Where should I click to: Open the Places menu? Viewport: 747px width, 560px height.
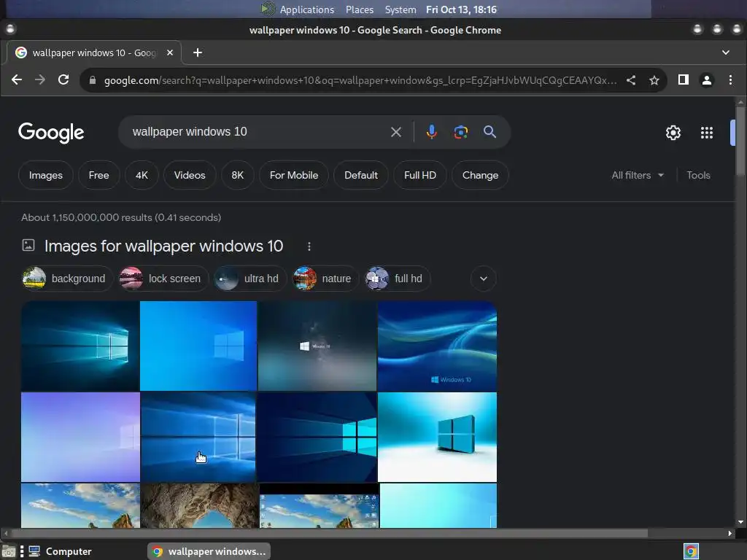pyautogui.click(x=360, y=9)
